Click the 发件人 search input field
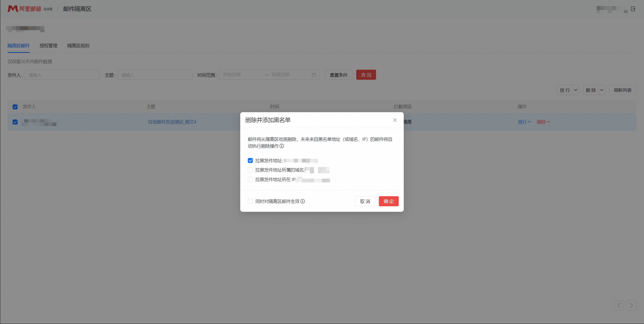644x324 pixels. pyautogui.click(x=62, y=75)
